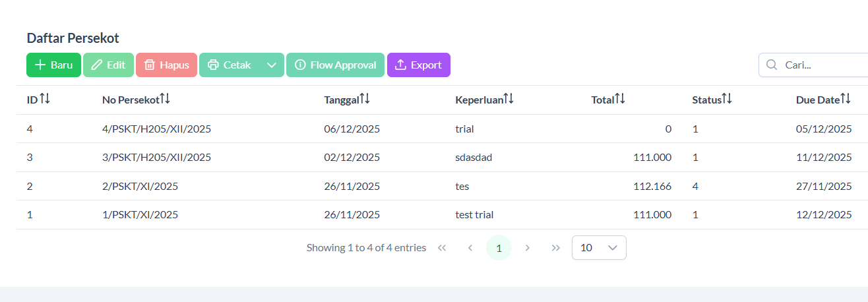Image resolution: width=868 pixels, height=302 pixels.
Task: Jump to last page double chevron
Action: pyautogui.click(x=556, y=248)
